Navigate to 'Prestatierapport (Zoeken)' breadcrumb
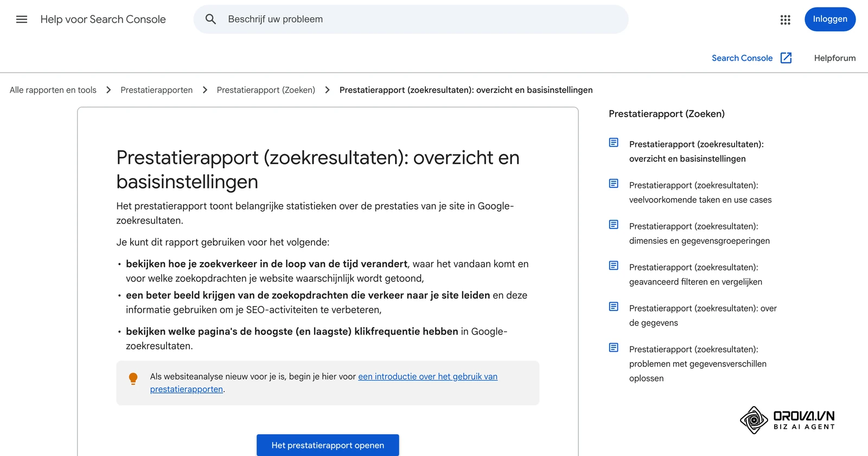Screen dimensions: 868x456 click(x=266, y=90)
